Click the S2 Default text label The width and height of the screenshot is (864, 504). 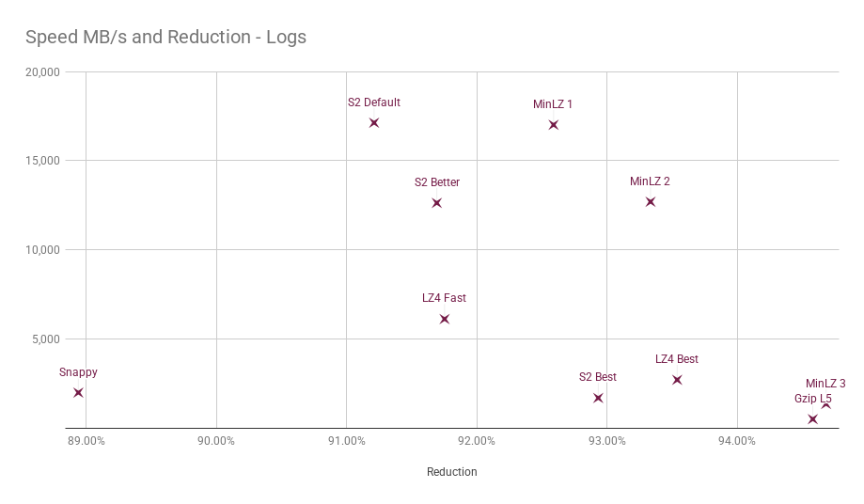click(x=374, y=102)
